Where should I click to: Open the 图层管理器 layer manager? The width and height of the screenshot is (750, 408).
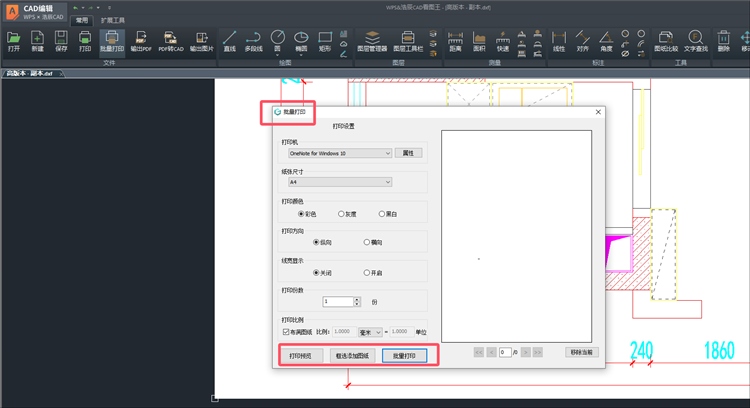pos(371,40)
